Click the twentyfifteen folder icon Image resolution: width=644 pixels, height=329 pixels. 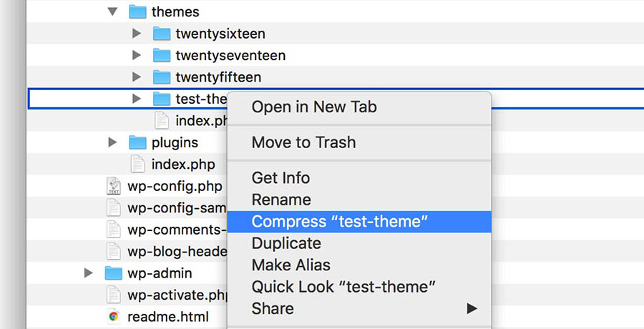162,77
